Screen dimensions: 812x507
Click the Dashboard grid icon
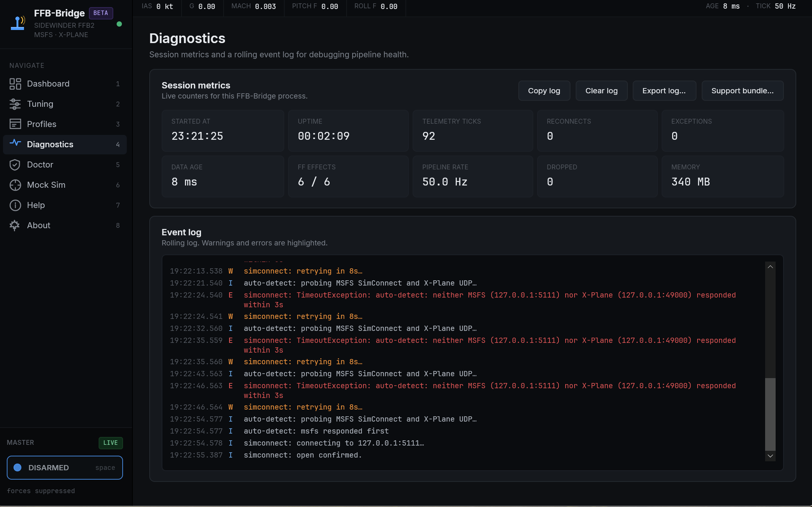[15, 84]
